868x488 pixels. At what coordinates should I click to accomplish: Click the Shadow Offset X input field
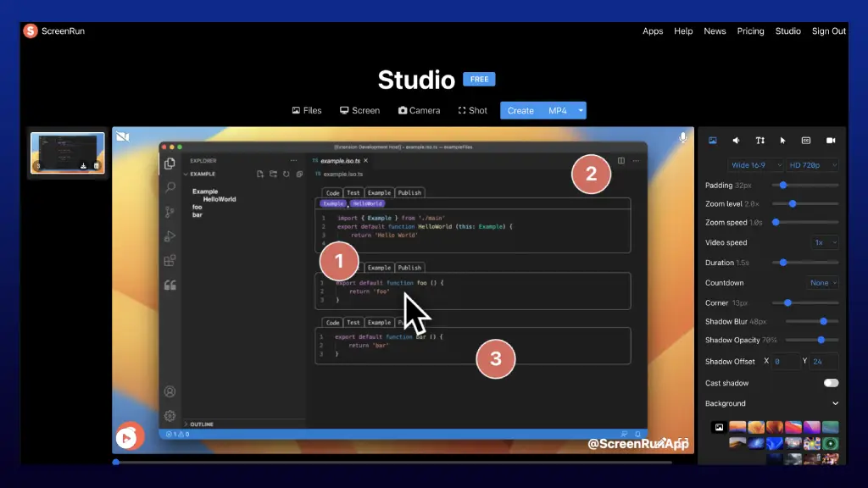pyautogui.click(x=786, y=361)
